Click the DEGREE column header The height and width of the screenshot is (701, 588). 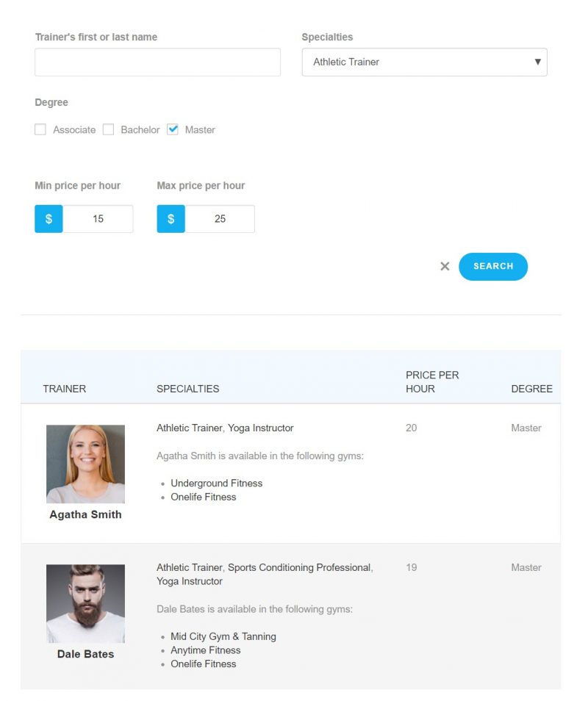coord(531,389)
